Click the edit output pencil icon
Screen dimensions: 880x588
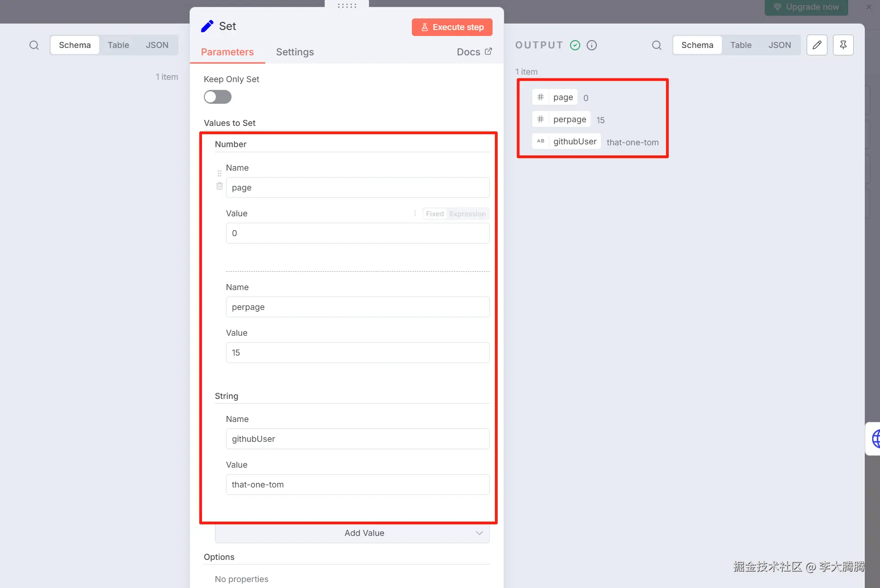click(817, 45)
